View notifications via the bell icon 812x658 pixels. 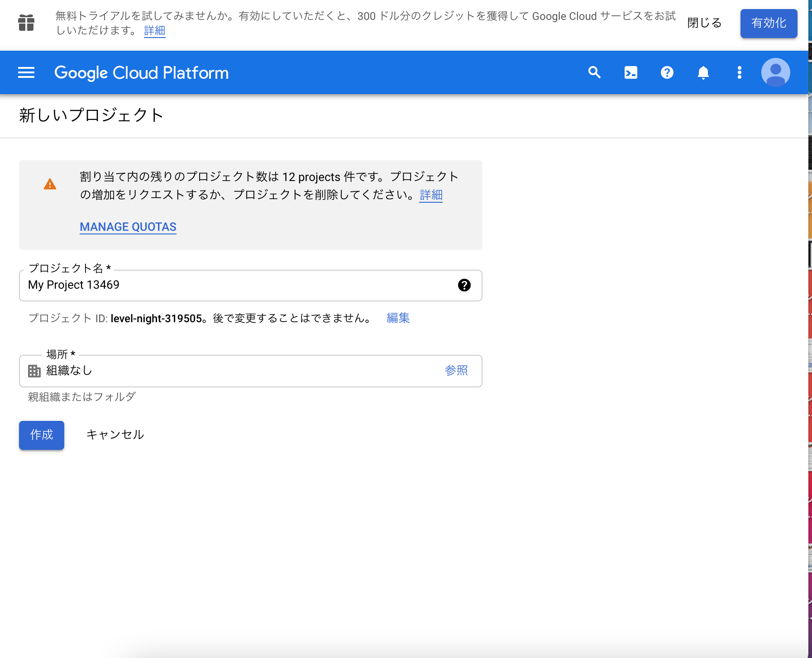point(703,72)
